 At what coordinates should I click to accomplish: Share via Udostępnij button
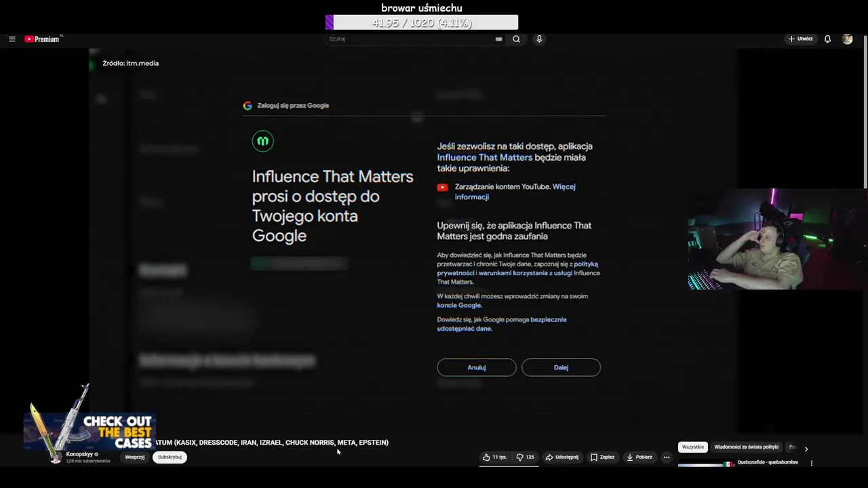point(562,457)
